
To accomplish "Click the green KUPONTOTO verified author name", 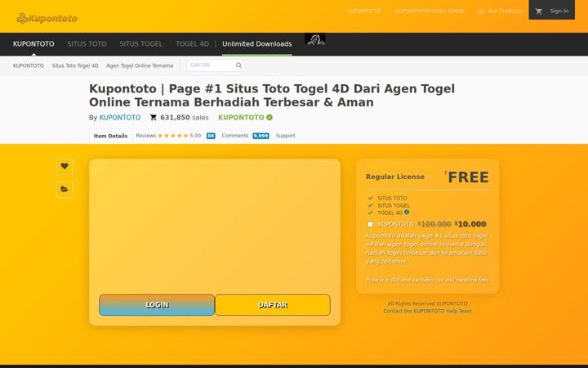I will pos(241,118).
